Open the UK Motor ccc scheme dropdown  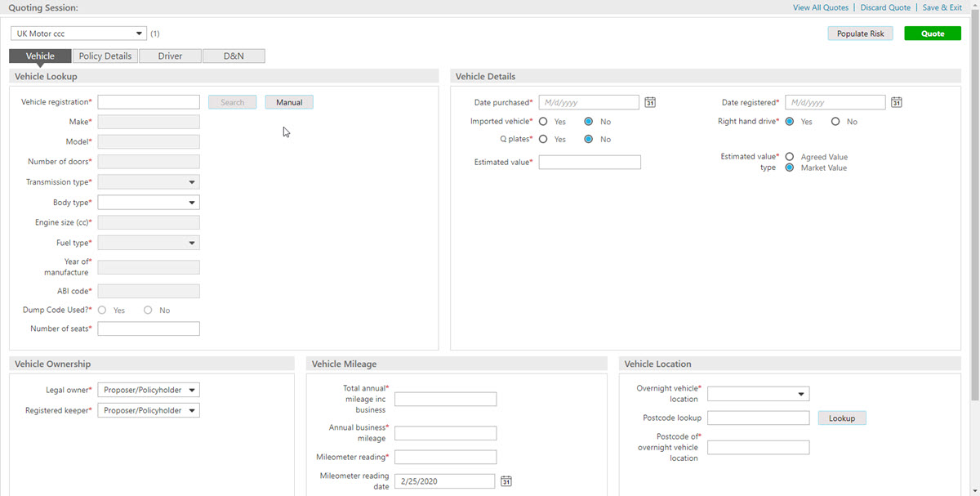pos(79,34)
